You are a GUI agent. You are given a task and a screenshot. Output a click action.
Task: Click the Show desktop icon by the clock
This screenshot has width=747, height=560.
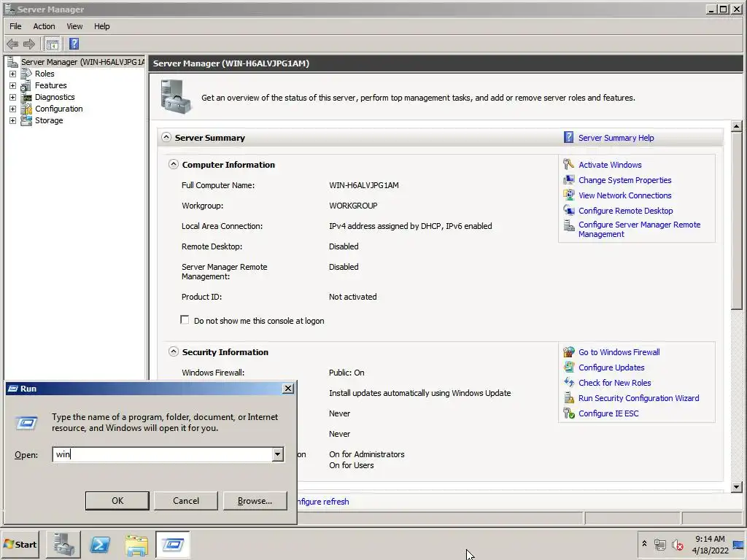pos(739,544)
